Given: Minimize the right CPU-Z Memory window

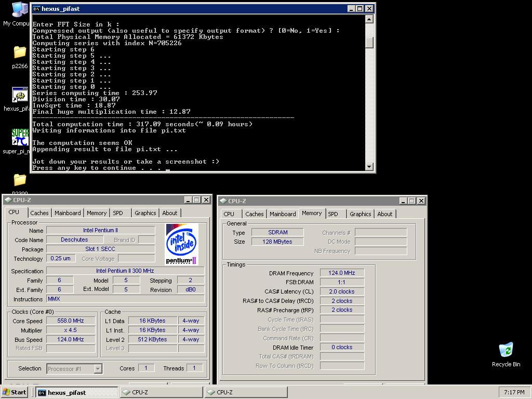Looking at the screenshot, I should (403, 201).
